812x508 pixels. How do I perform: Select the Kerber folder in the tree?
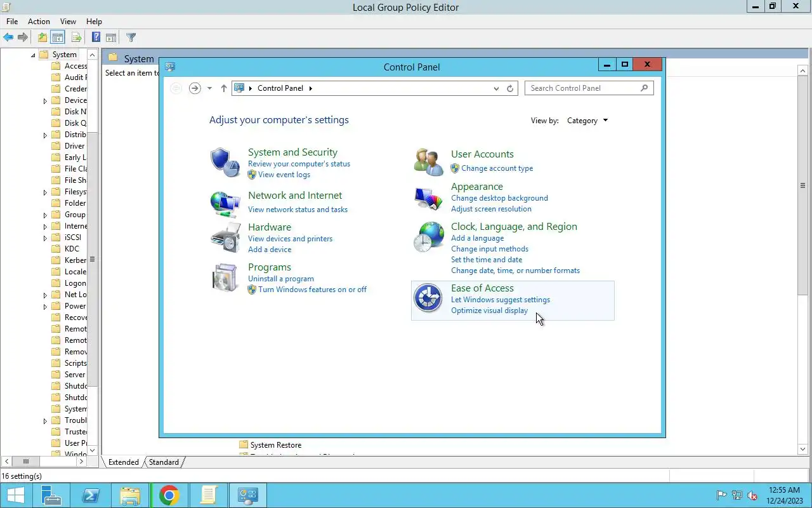[x=69, y=260]
